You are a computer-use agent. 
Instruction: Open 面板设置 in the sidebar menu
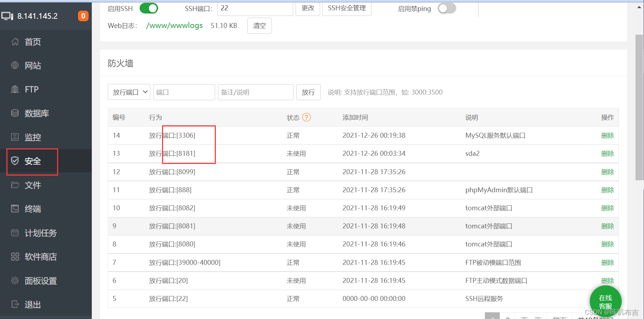41,281
